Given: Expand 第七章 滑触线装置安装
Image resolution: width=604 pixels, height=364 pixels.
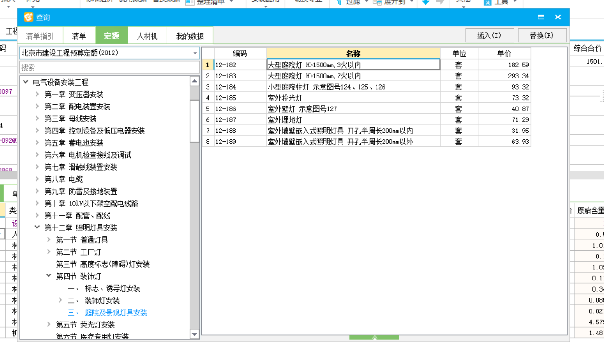Looking at the screenshot, I should click(37, 167).
